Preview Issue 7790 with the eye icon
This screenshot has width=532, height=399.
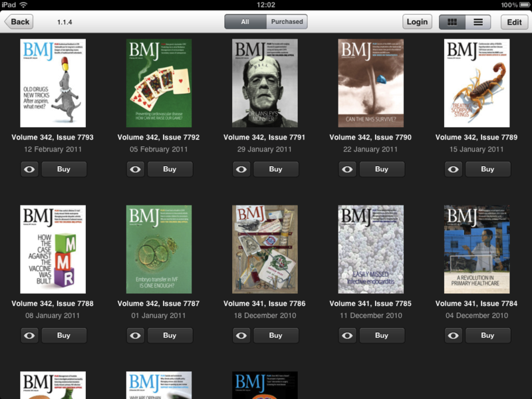(x=347, y=169)
